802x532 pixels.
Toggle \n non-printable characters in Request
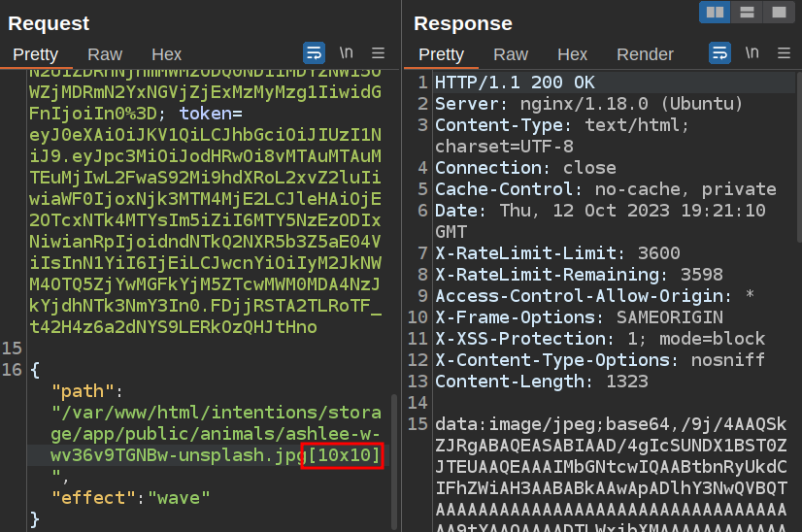coord(346,53)
